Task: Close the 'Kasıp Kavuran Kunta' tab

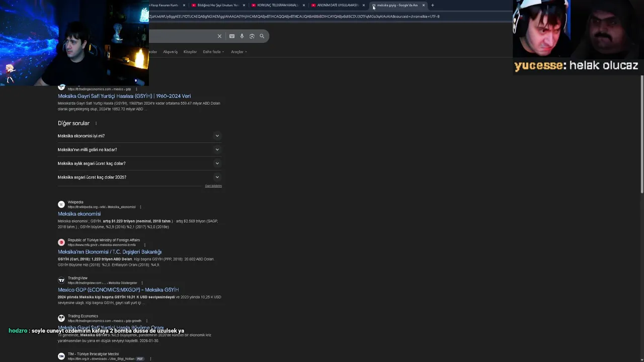Action: (x=184, y=5)
